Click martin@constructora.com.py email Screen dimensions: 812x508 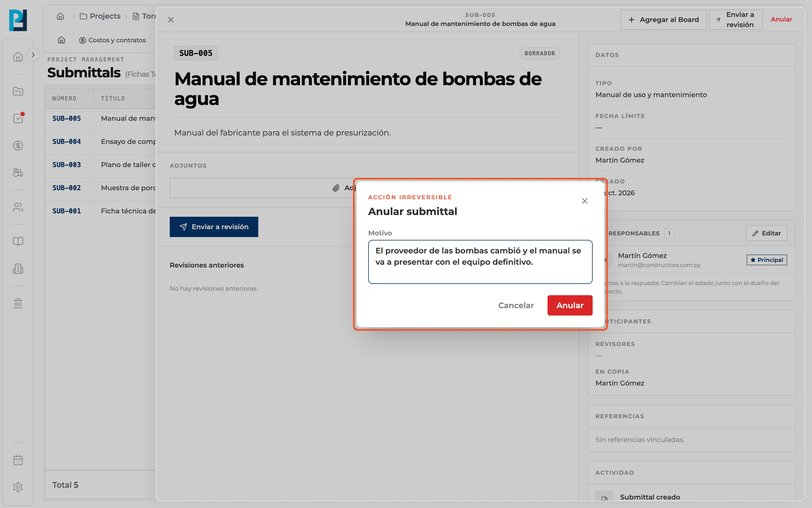[x=659, y=265]
